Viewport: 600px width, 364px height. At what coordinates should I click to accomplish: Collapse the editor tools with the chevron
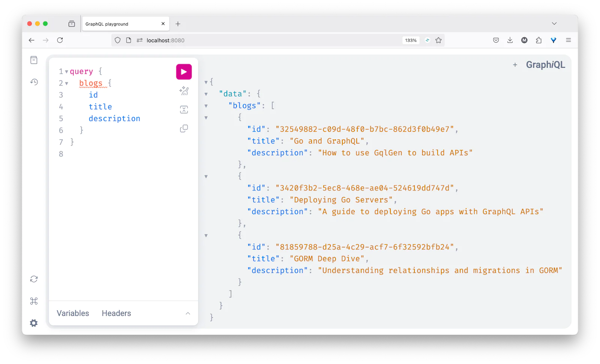point(188,313)
